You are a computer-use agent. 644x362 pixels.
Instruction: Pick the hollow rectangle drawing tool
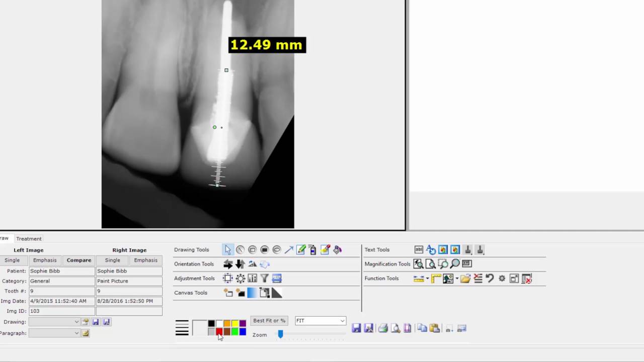click(x=252, y=250)
